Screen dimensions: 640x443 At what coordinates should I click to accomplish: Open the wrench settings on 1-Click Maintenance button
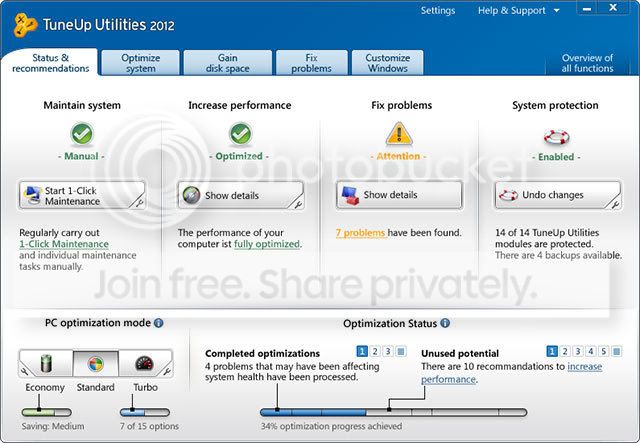[139, 202]
